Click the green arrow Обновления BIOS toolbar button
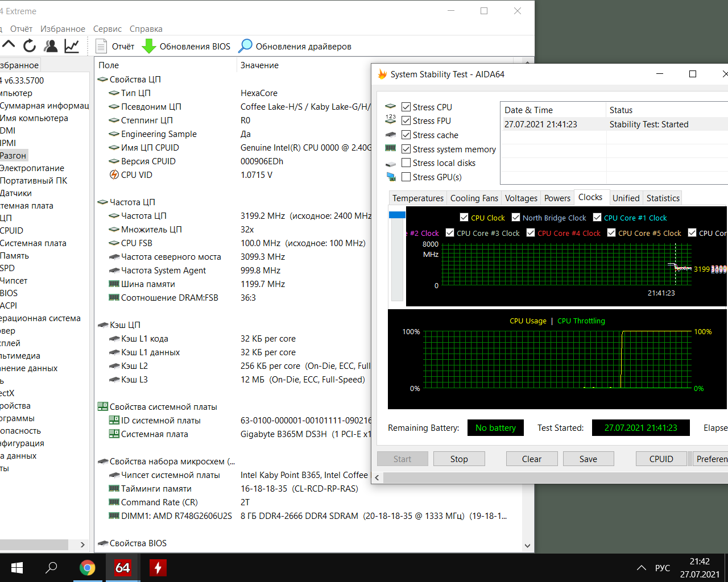Viewport: 728px width, 582px height. (x=186, y=47)
